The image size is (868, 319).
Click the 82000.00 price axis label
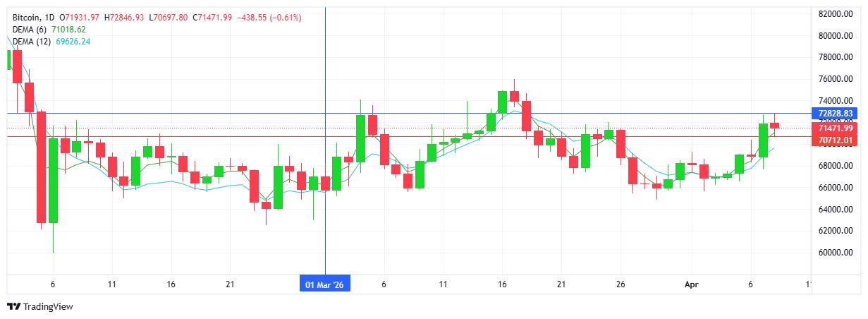[836, 13]
